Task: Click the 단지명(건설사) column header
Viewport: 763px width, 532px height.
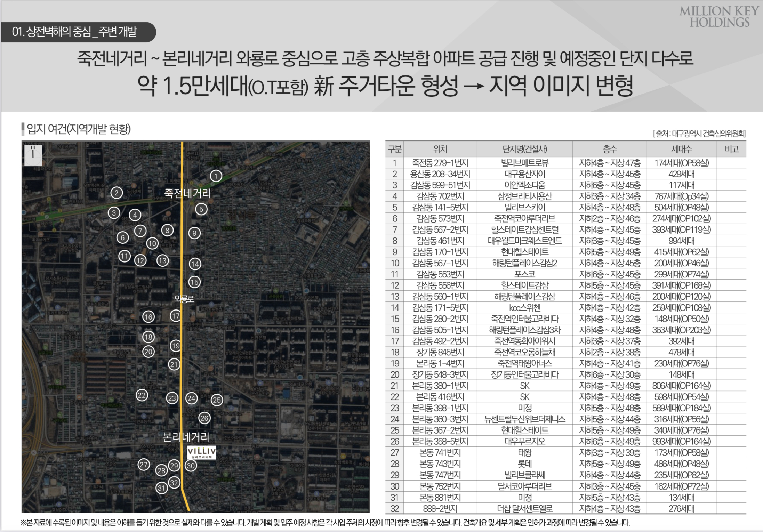Action: [524, 149]
